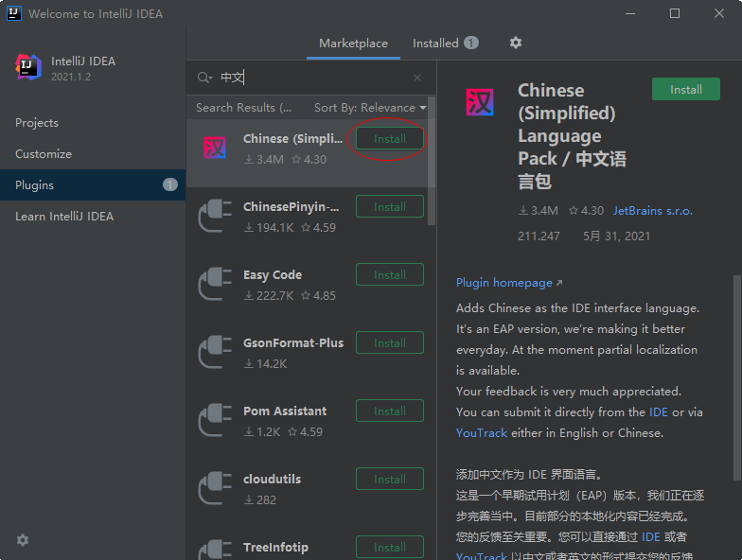Maximize the Welcome window
742x560 pixels.
675,13
